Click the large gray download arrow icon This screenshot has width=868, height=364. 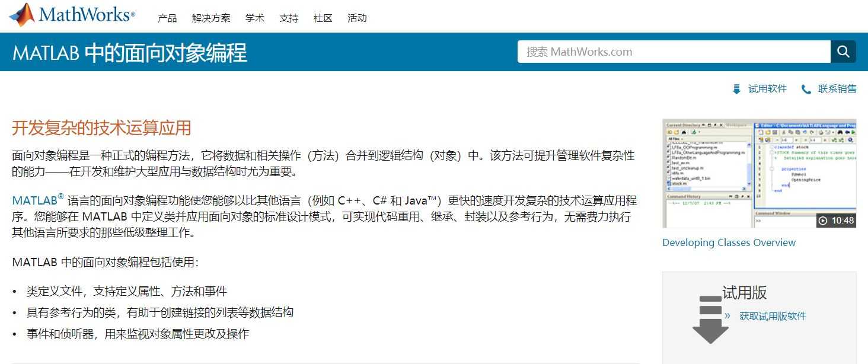coord(710,319)
